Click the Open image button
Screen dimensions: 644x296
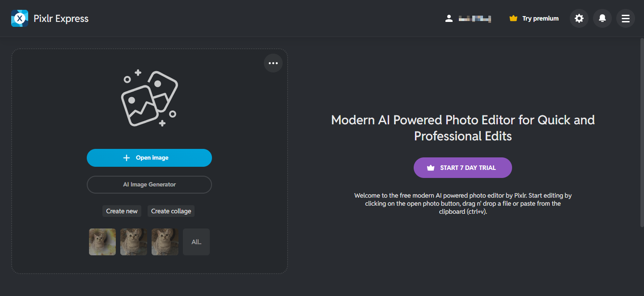click(149, 157)
